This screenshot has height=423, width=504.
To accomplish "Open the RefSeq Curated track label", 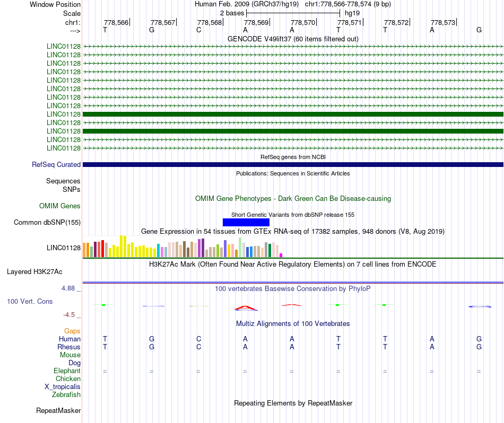I will 56,164.
